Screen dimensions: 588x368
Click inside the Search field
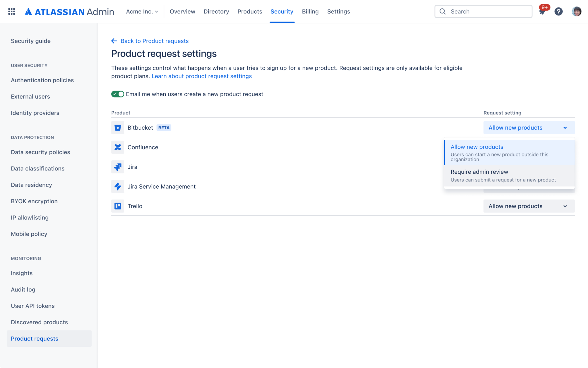[x=488, y=11]
